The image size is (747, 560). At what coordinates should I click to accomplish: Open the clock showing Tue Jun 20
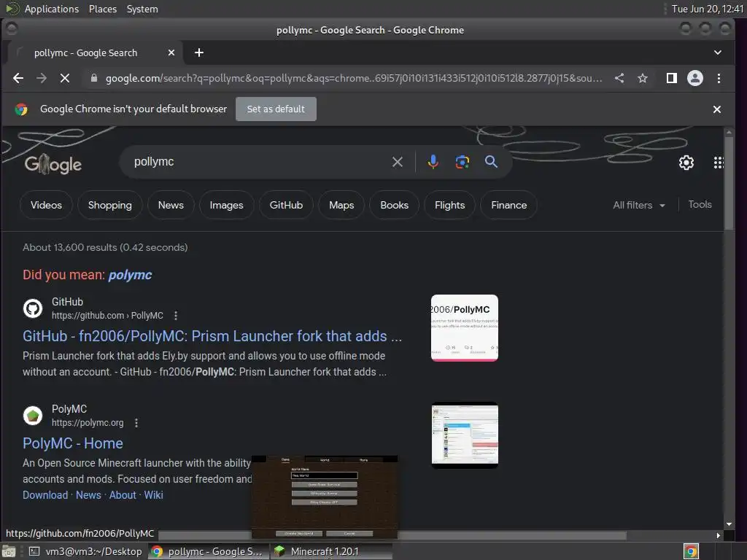(x=707, y=9)
